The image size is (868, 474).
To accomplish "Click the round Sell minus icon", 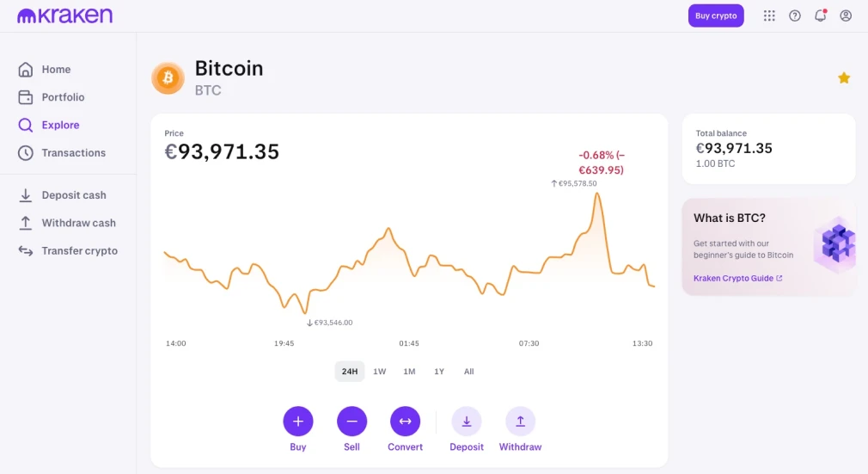I will tap(351, 422).
